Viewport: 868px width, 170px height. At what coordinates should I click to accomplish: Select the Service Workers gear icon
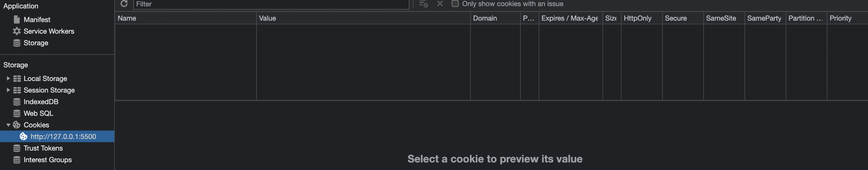click(x=17, y=31)
